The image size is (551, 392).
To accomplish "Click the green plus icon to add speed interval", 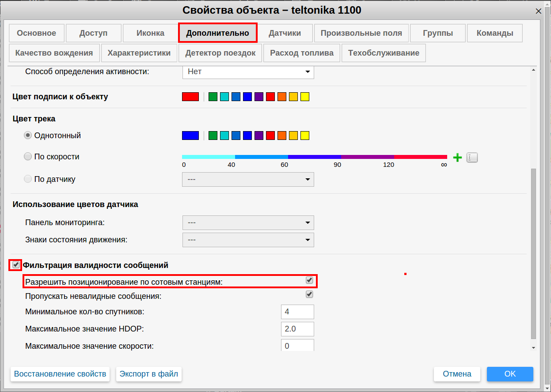I will pyautogui.click(x=457, y=158).
